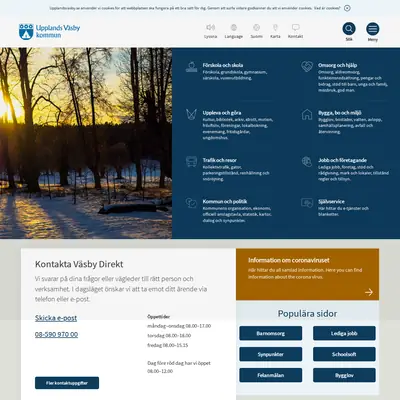400x400 pixels.
Task: Click the Lyssna text label
Action: point(210,36)
